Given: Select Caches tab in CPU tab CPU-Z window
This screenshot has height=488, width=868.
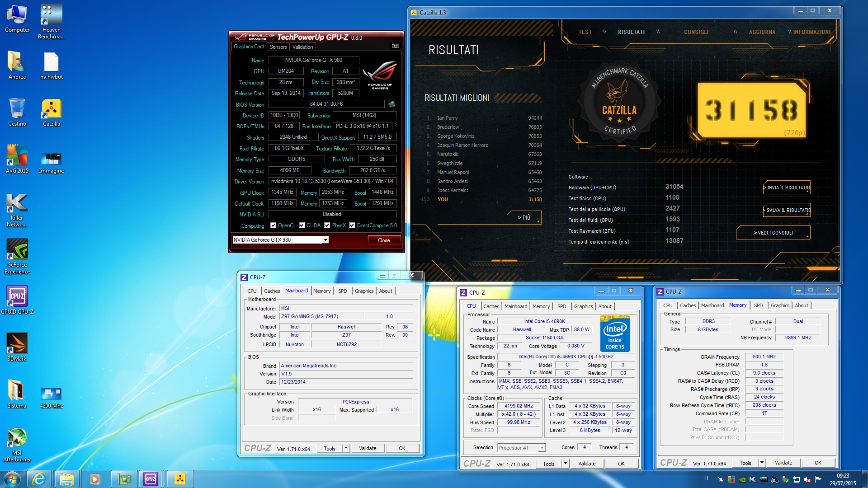Looking at the screenshot, I should 491,306.
